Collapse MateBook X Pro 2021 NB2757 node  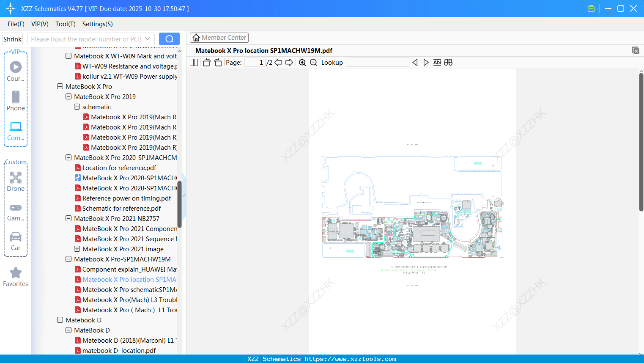69,218
